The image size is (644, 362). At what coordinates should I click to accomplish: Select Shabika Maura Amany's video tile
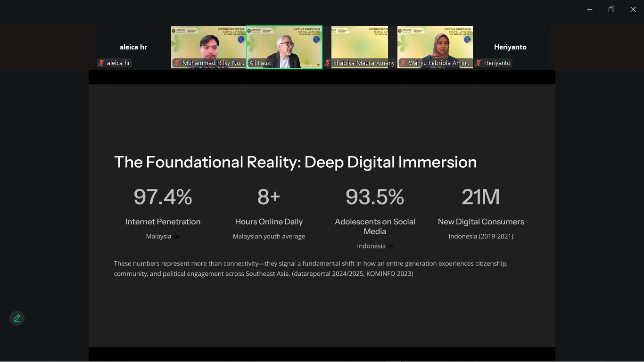click(360, 45)
